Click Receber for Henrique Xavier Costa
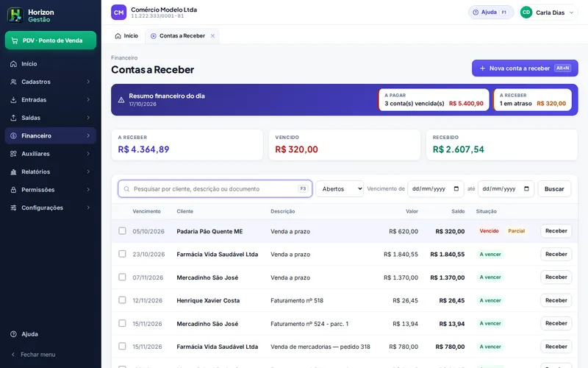Viewport: 588px width, 368px height. coord(556,300)
